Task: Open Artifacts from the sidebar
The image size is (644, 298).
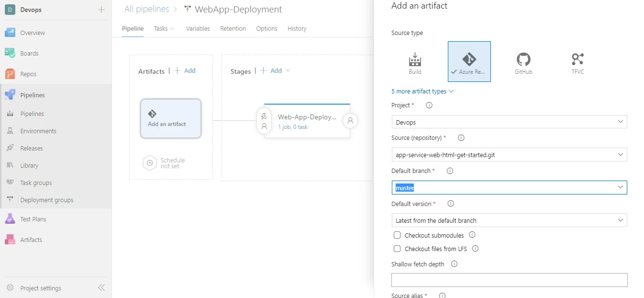Action: tap(31, 240)
